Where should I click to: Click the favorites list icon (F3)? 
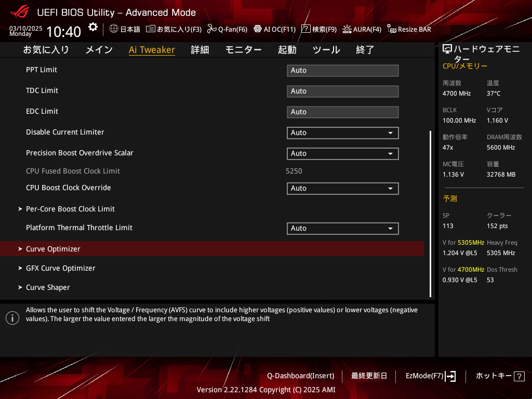click(150, 29)
